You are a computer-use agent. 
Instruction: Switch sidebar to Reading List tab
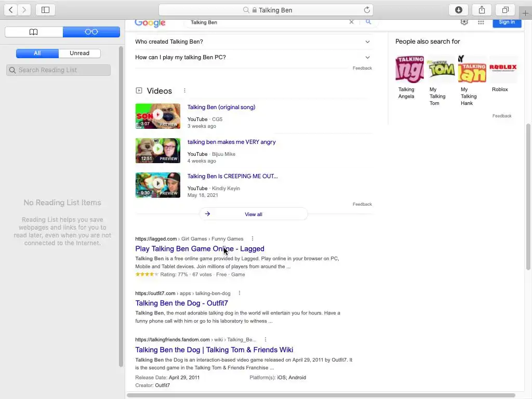coord(91,32)
